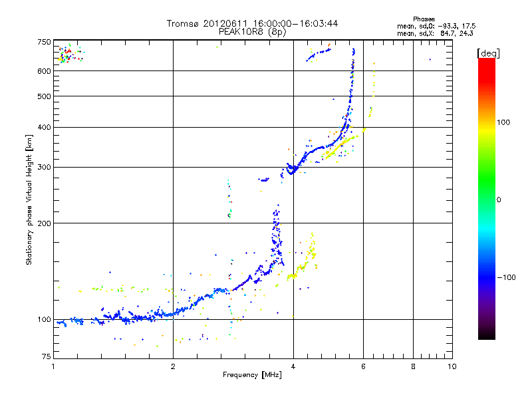This screenshot has width=532, height=399.
Task: Click the 'PEAK10R8 (8p)' subtitle
Action: click(252, 32)
